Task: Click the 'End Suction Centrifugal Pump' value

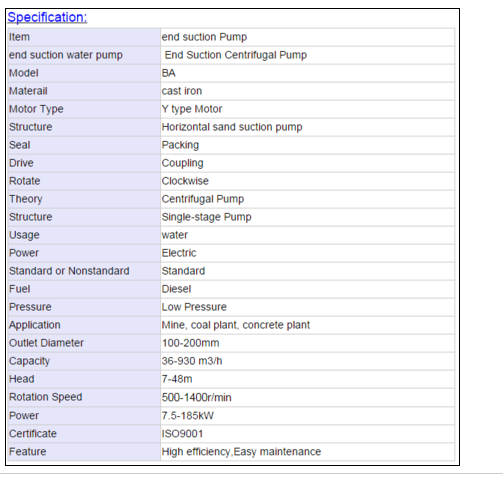Action: point(236,55)
